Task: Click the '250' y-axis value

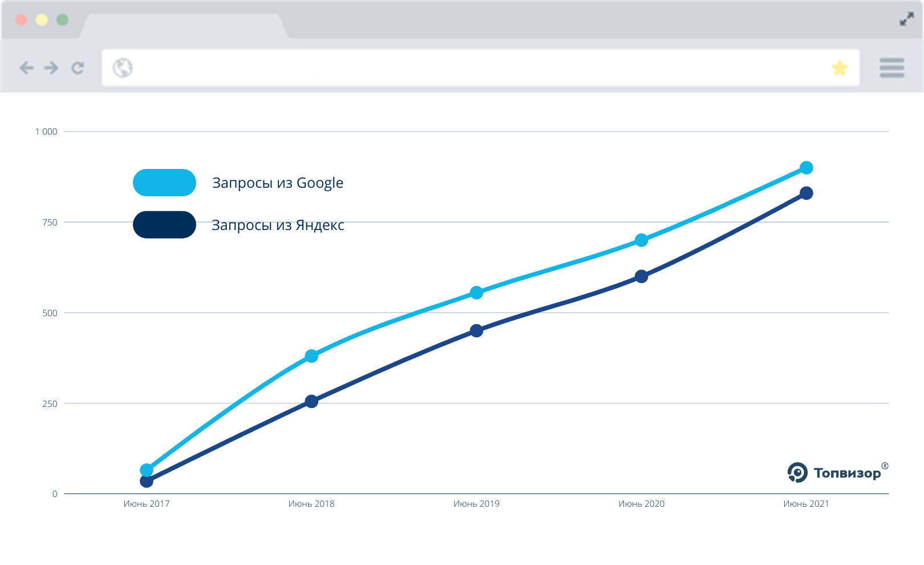Action: [x=50, y=403]
